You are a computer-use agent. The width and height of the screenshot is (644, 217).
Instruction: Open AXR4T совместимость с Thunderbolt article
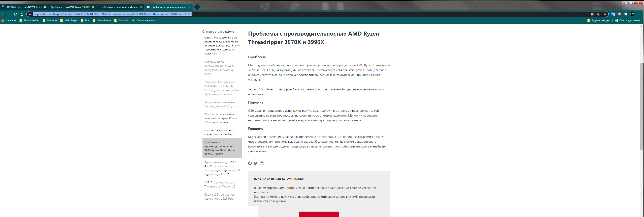tap(220, 184)
